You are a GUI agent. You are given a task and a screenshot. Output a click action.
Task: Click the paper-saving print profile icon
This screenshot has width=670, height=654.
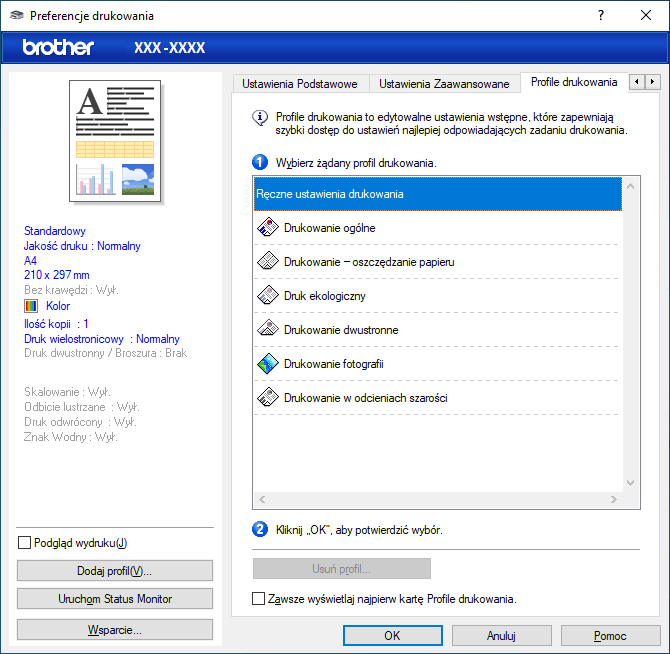pyautogui.click(x=268, y=261)
